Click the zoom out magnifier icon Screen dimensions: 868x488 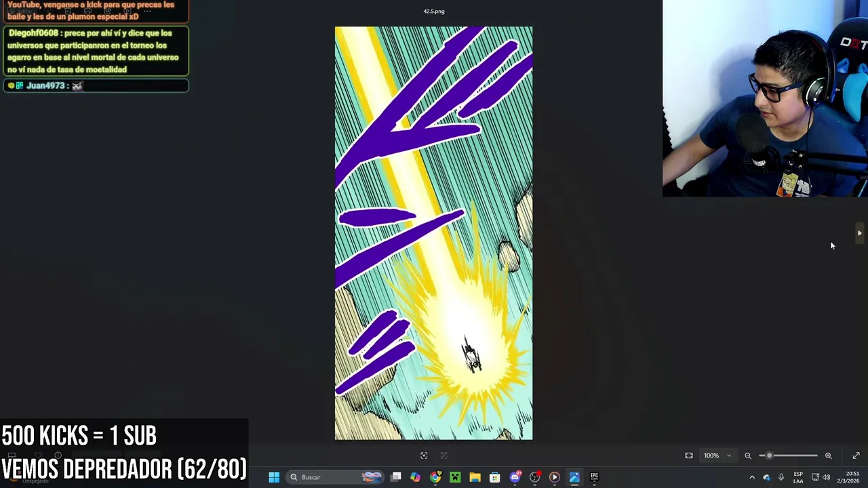coord(748,455)
